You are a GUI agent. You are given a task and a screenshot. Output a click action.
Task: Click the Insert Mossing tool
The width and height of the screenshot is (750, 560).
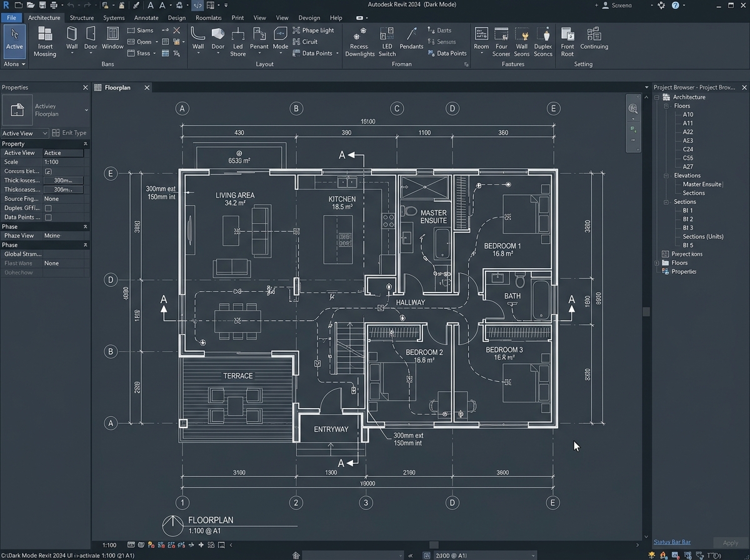click(45, 41)
